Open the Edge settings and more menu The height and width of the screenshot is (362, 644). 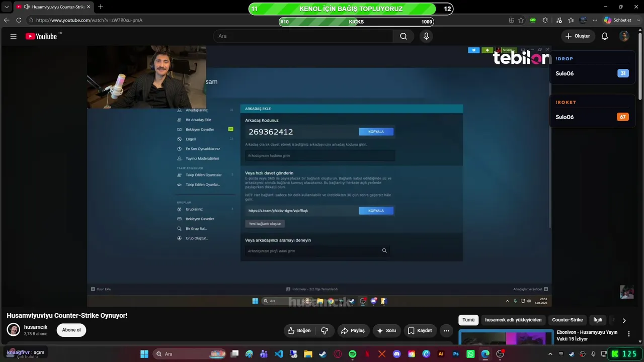[x=595, y=20]
